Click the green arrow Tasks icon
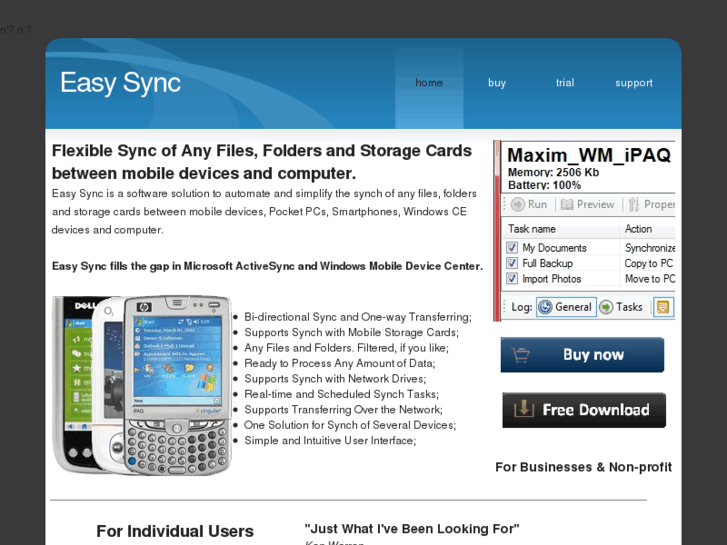This screenshot has width=727, height=545. click(x=606, y=307)
